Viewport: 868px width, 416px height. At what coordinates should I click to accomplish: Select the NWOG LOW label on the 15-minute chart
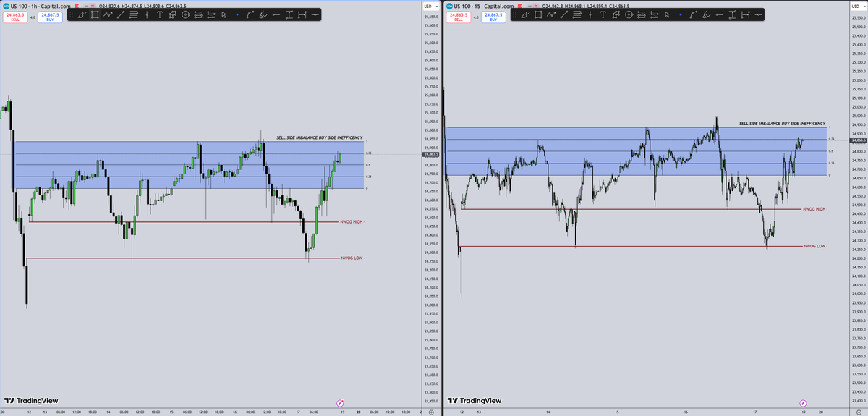pyautogui.click(x=815, y=246)
